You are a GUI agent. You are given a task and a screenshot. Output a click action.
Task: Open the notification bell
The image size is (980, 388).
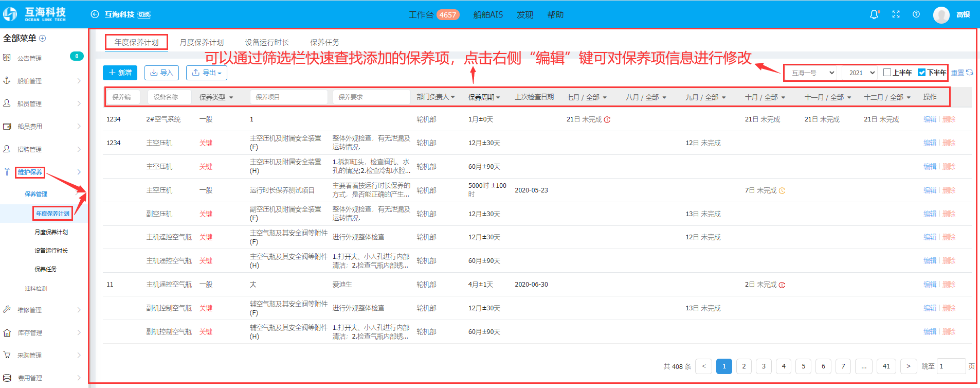[x=874, y=14]
